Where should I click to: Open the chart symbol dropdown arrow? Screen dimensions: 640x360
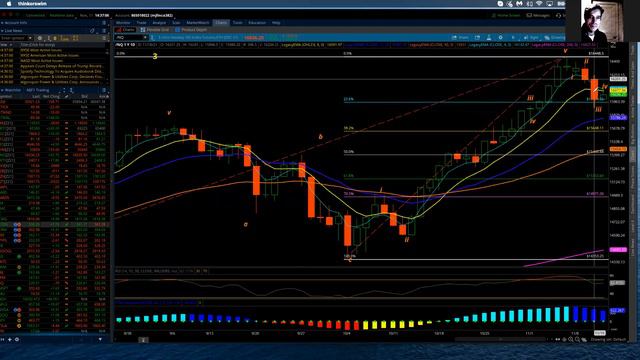coord(145,37)
